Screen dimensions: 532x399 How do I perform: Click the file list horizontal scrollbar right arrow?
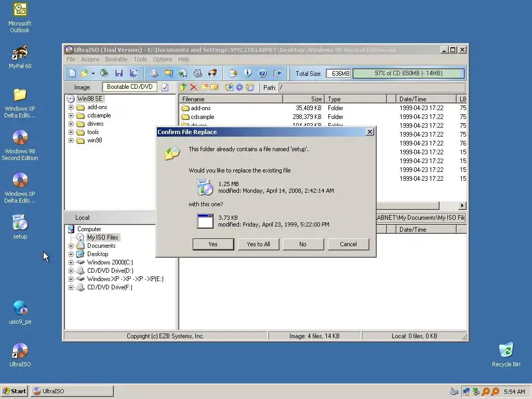tap(462, 206)
